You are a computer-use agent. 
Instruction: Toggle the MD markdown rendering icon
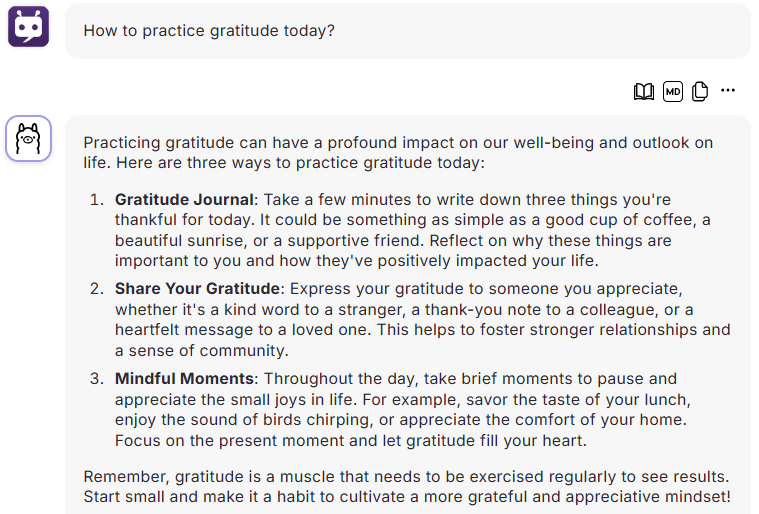(x=672, y=91)
